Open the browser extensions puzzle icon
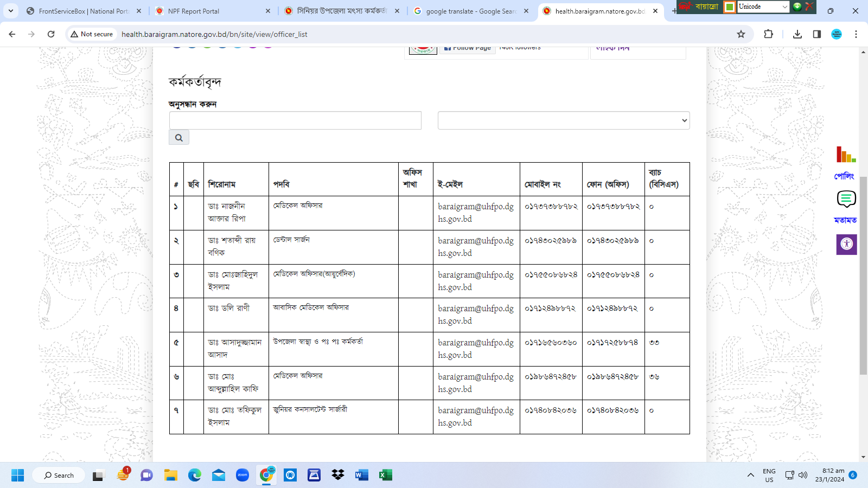The height and width of the screenshot is (488, 868). click(768, 34)
